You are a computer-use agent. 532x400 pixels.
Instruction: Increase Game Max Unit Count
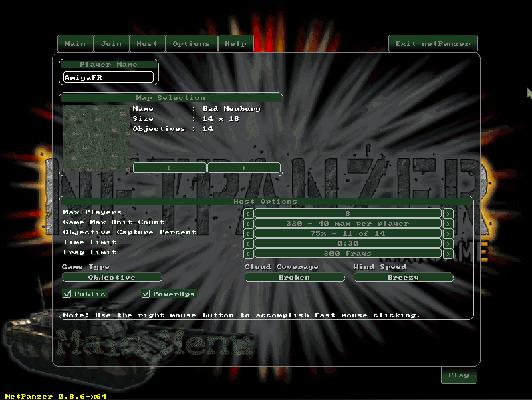tap(448, 224)
